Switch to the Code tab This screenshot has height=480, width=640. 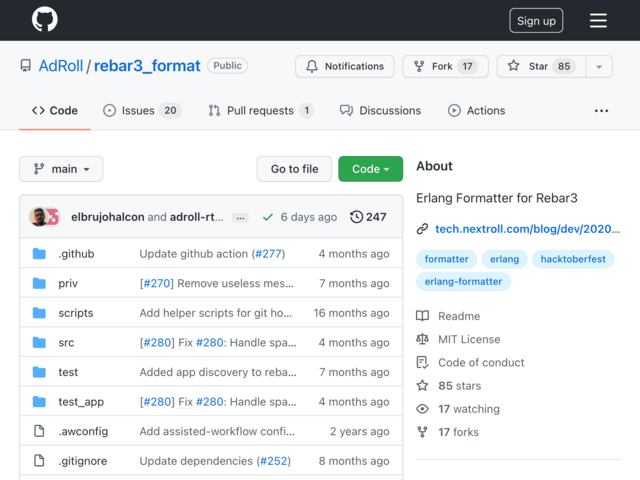pyautogui.click(x=55, y=111)
